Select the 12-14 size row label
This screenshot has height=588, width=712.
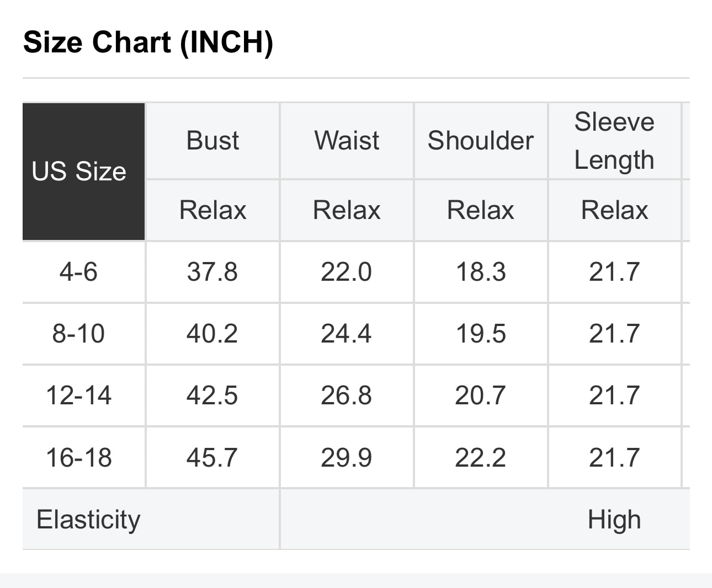[78, 395]
